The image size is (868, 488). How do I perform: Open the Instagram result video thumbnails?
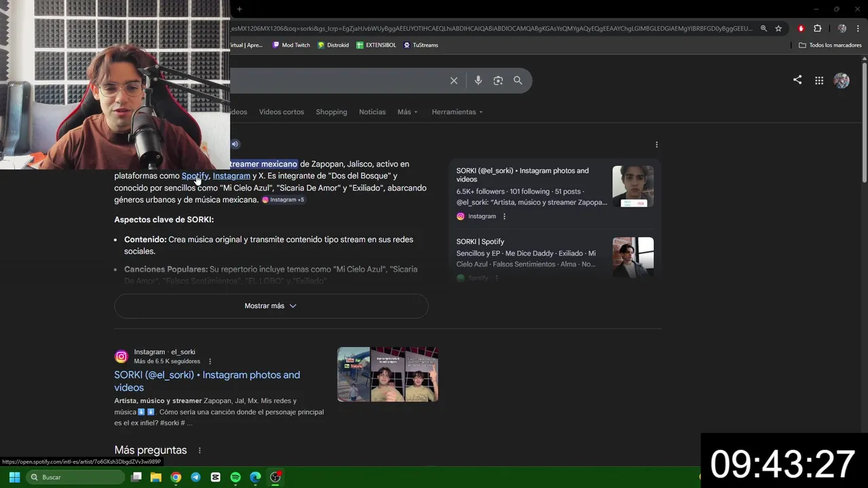(x=388, y=374)
